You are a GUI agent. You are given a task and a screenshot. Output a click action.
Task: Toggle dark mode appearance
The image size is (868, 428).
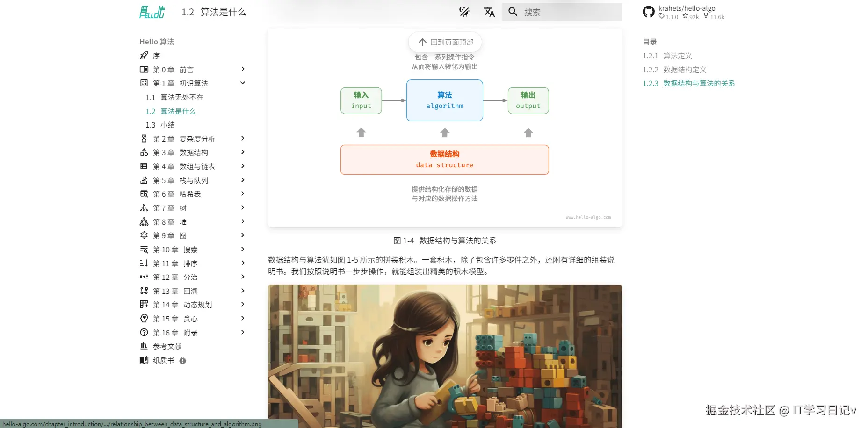(x=464, y=12)
